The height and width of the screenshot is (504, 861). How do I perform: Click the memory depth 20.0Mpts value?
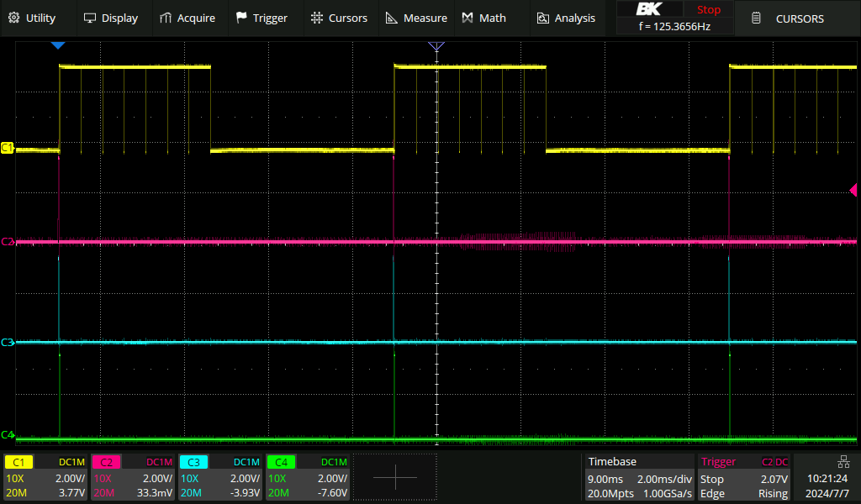610,494
